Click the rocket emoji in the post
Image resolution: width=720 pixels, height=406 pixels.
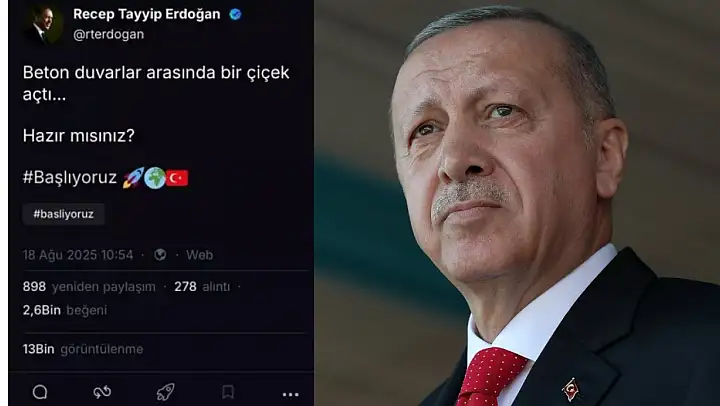coord(133,178)
